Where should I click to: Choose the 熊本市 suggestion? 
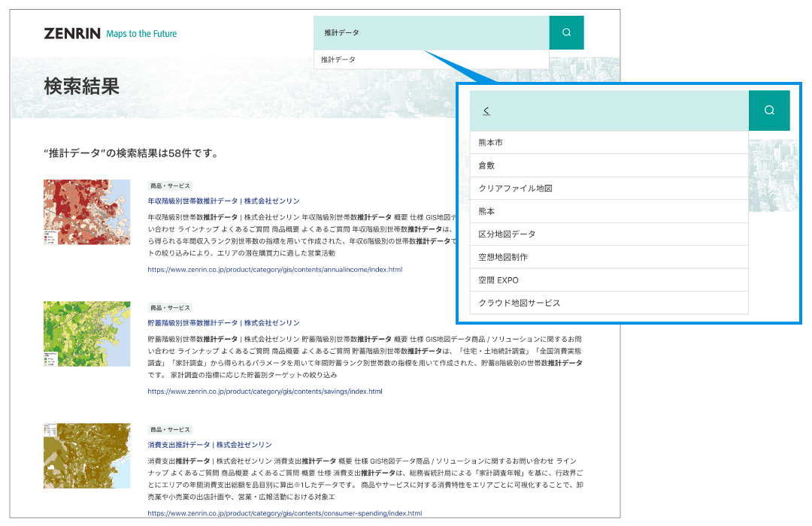coord(609,142)
